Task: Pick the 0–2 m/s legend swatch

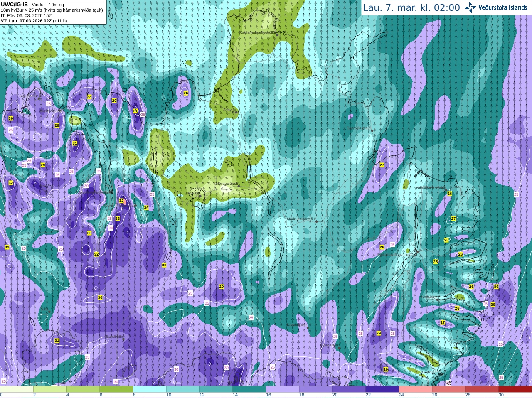Action: (17, 389)
